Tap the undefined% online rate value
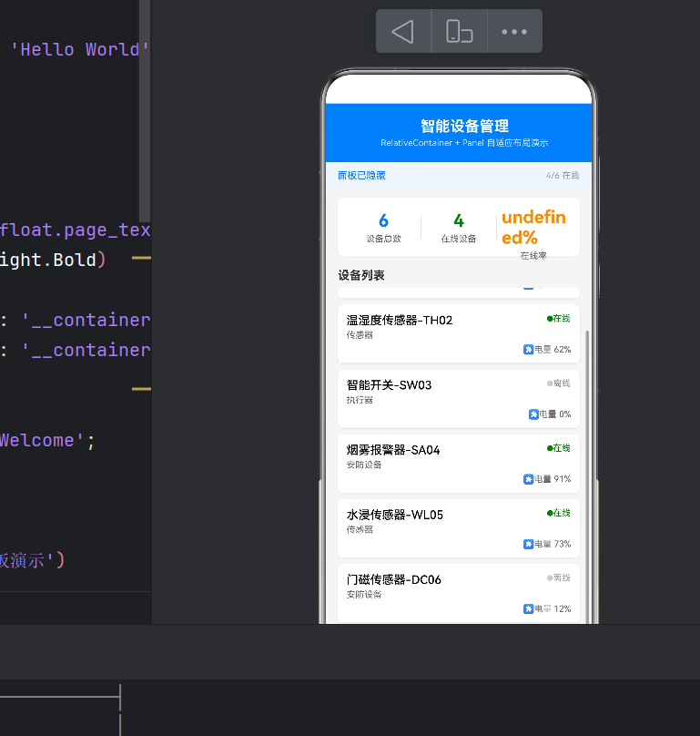The image size is (700, 736). (533, 227)
